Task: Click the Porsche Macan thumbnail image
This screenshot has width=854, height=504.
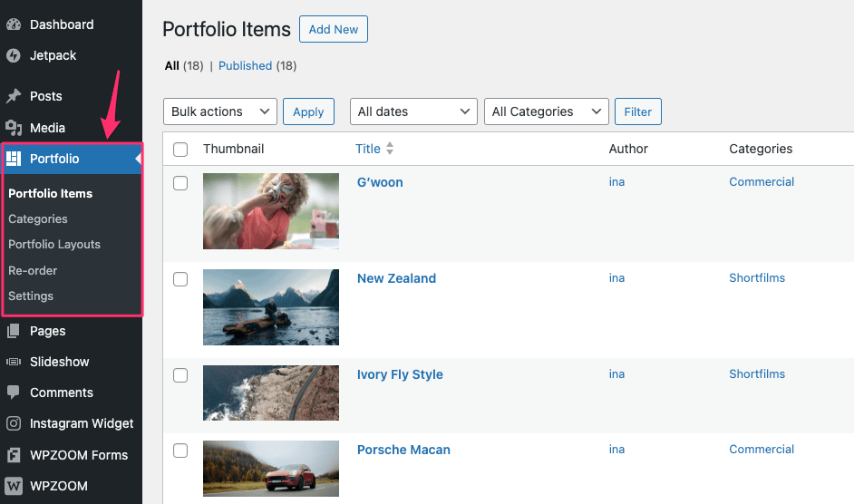Action: (x=270, y=468)
